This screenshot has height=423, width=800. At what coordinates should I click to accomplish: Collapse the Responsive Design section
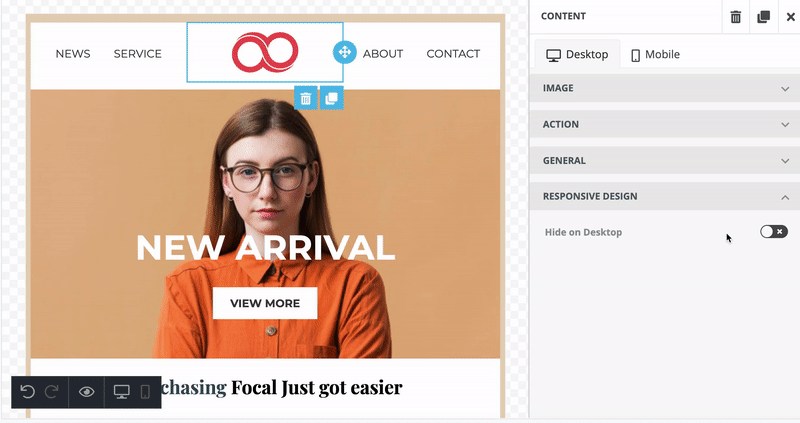pos(665,196)
